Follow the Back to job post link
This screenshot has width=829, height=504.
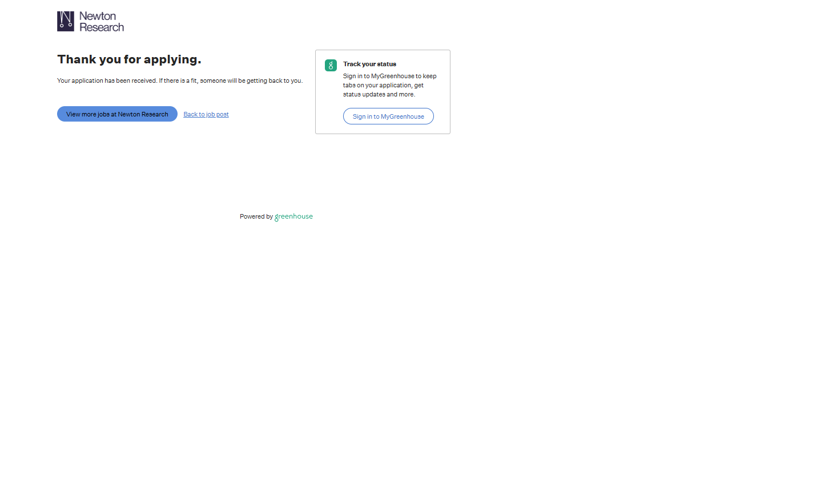point(206,114)
